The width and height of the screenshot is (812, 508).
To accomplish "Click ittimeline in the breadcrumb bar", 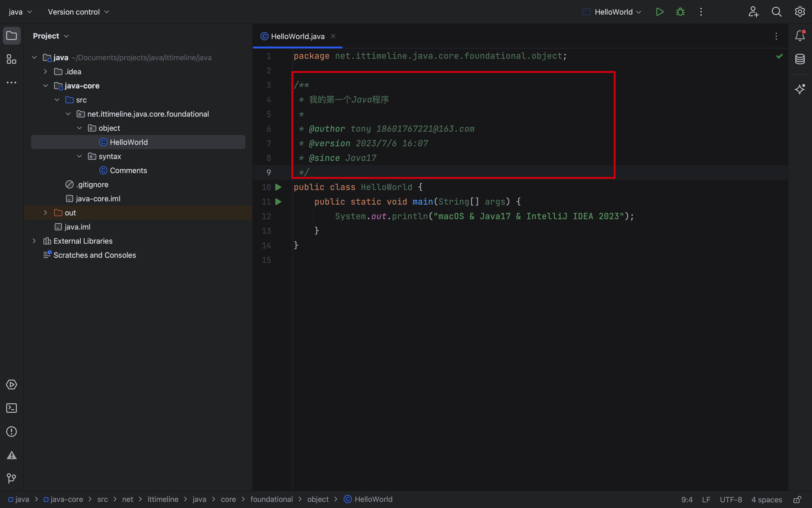I will (x=163, y=499).
